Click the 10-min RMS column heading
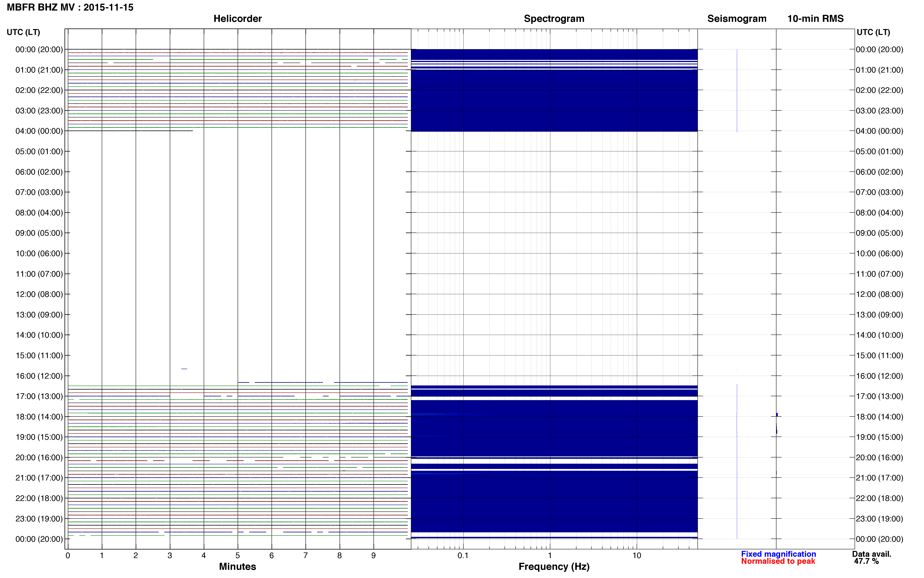The height and width of the screenshot is (578, 924). pyautogui.click(x=815, y=19)
